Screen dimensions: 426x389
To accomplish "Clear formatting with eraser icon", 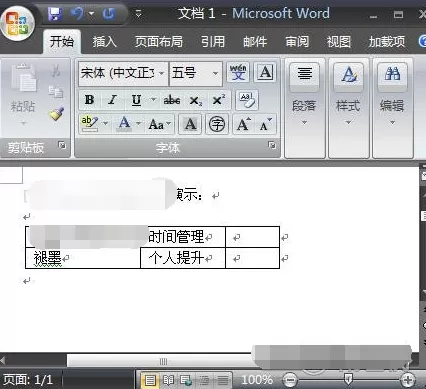I will coord(247,100).
